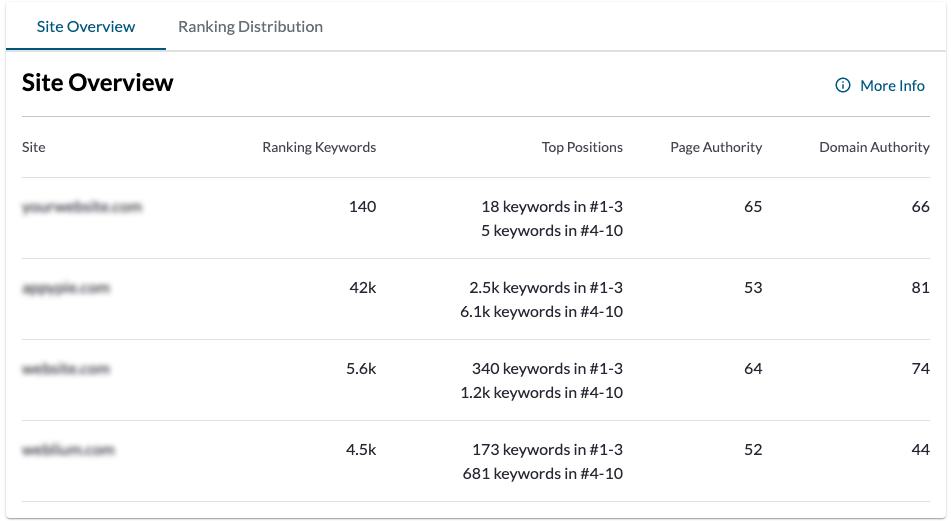Switch to the Ranking Distribution tab
The image size is (951, 521).
250,27
